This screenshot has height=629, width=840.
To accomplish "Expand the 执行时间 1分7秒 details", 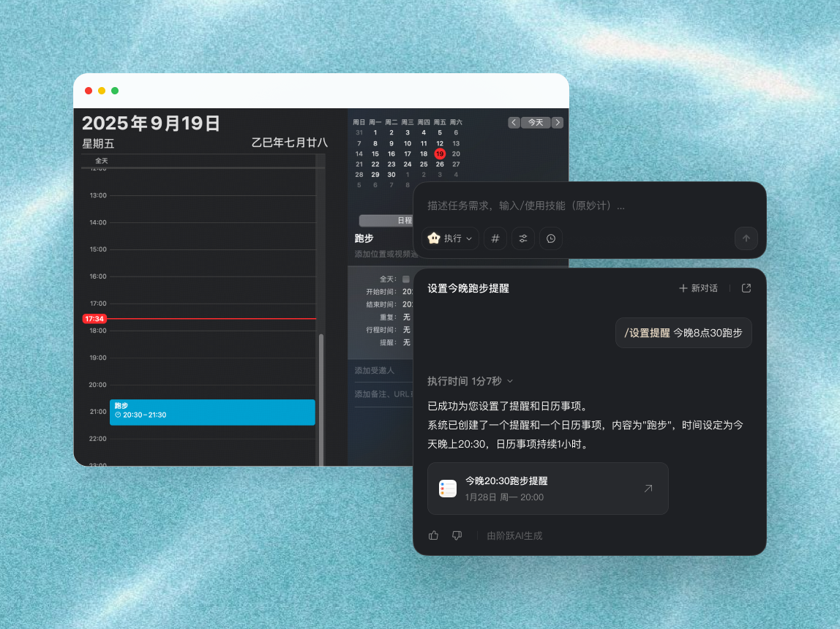I will (x=510, y=380).
